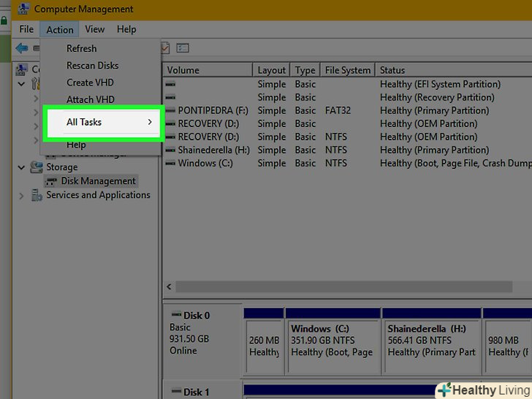The width and height of the screenshot is (532, 399).
Task: Choose Attach VHD
Action: tap(91, 99)
